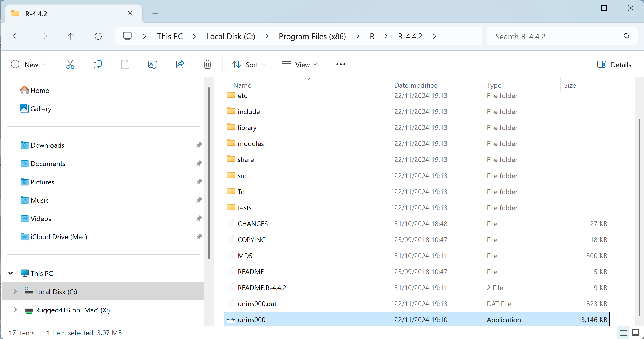Viewport: 644px width, 339px height.
Task: Collapse the This PC tree node
Action: point(11,273)
